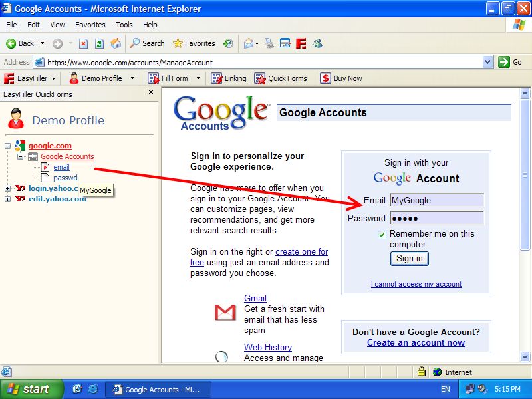Collapse the google.com tree node
The width and height of the screenshot is (532, 399).
(x=7, y=146)
